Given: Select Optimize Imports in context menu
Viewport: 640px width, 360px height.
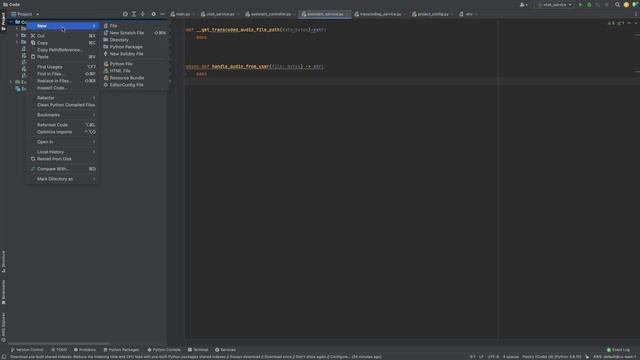Looking at the screenshot, I should coord(63,132).
